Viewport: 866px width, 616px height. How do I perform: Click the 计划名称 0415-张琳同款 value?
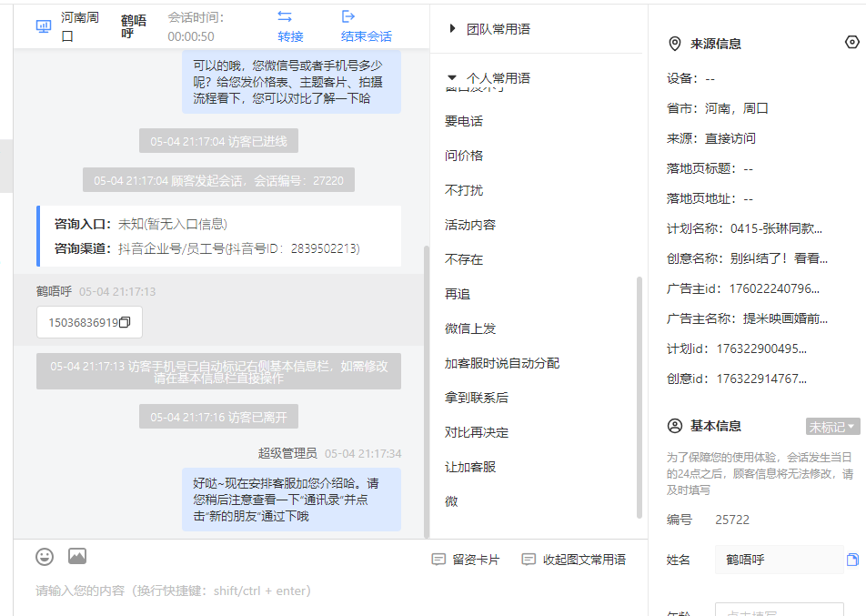tap(776, 228)
